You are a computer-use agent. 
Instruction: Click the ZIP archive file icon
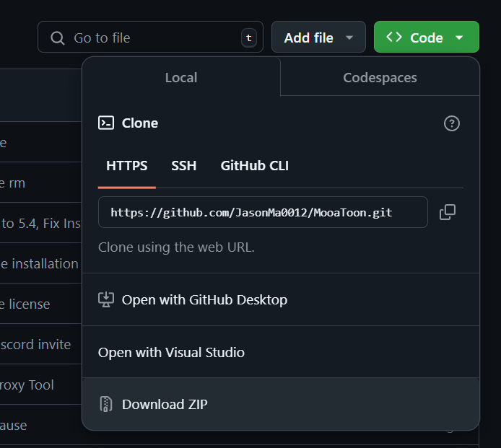click(106, 404)
